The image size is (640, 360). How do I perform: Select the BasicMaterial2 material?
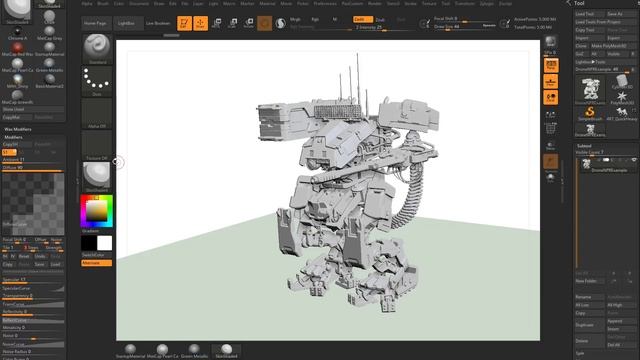[49, 81]
